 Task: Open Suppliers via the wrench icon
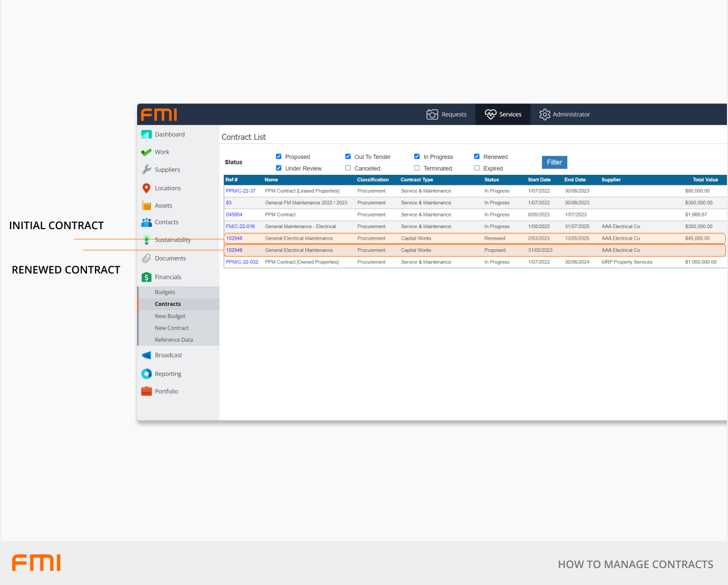(x=147, y=169)
